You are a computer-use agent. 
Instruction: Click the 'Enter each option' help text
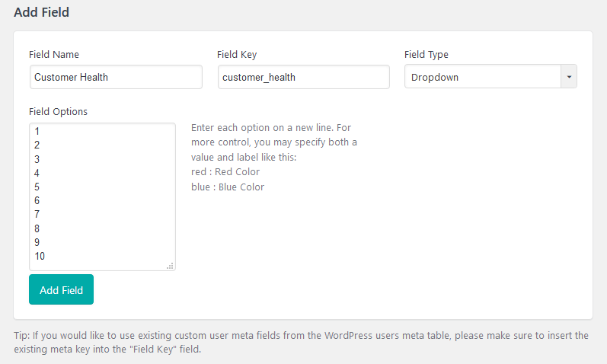pos(274,142)
